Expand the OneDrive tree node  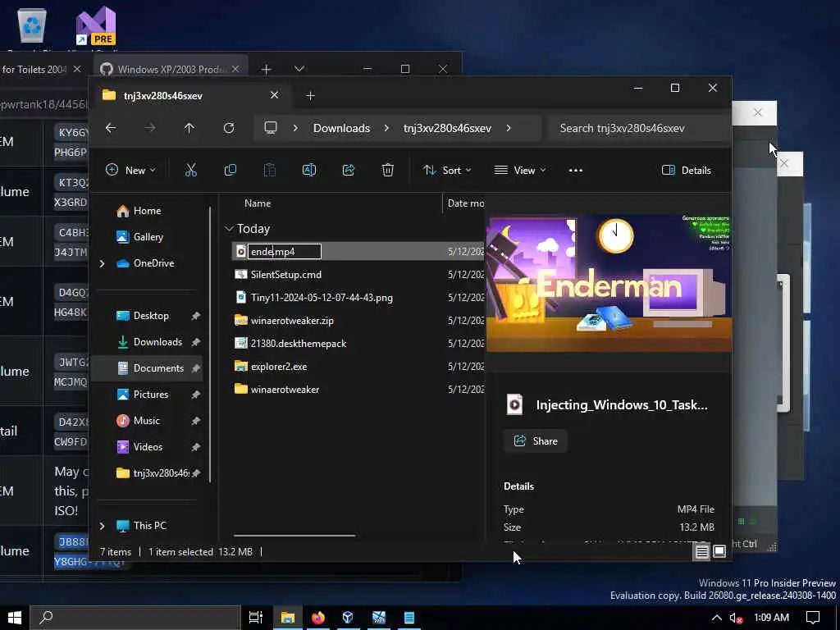(103, 263)
